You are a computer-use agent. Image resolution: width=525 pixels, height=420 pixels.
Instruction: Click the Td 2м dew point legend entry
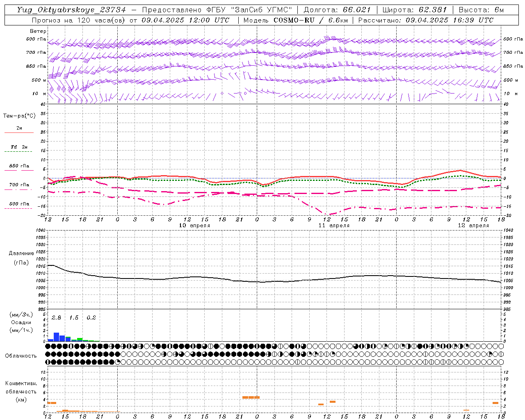coord(19,147)
